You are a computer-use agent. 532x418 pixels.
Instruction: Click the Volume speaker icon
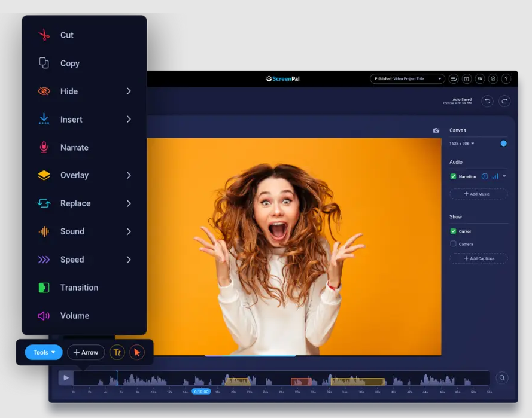pos(44,316)
